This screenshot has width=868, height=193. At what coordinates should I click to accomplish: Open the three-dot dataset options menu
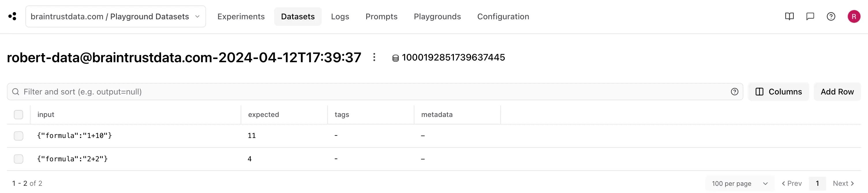coord(374,57)
